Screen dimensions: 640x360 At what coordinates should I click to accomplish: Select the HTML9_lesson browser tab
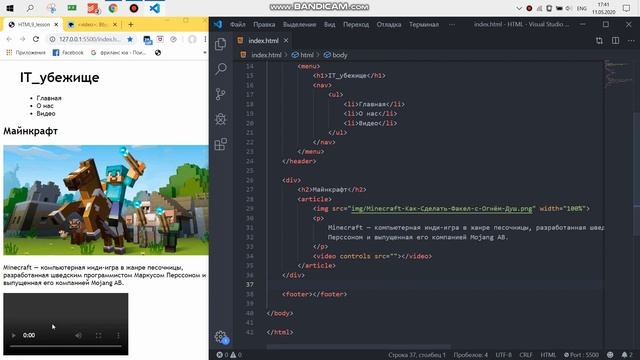[33, 24]
